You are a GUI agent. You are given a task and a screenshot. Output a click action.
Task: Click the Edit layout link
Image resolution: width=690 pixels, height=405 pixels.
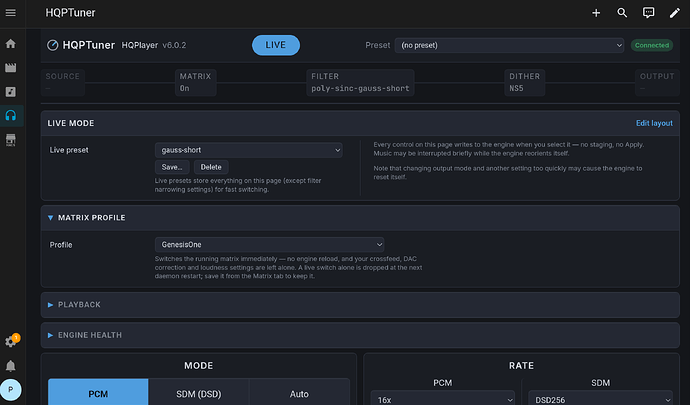(654, 123)
